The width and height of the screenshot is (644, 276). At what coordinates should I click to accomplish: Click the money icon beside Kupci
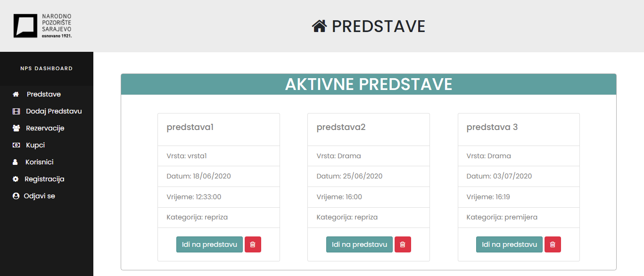tap(17, 145)
